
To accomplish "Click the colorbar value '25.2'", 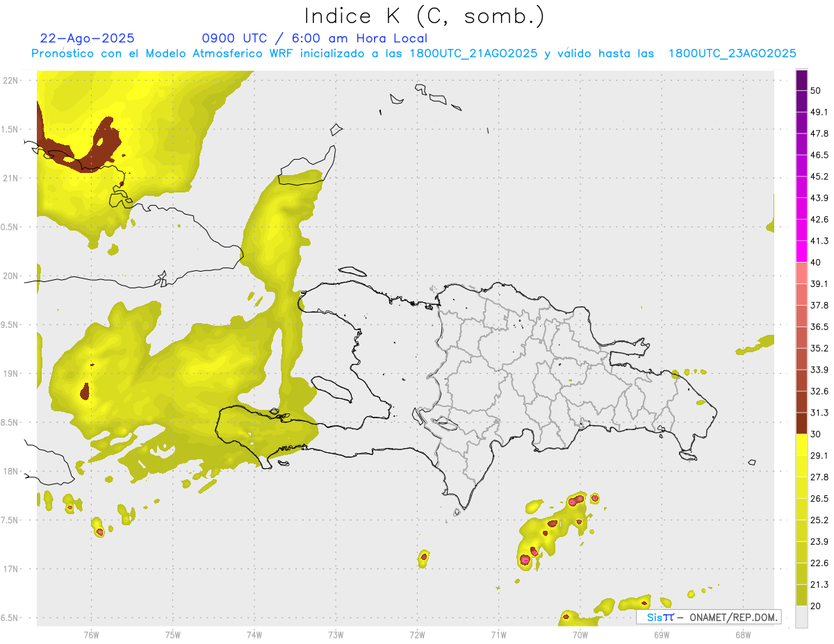I will point(819,520).
